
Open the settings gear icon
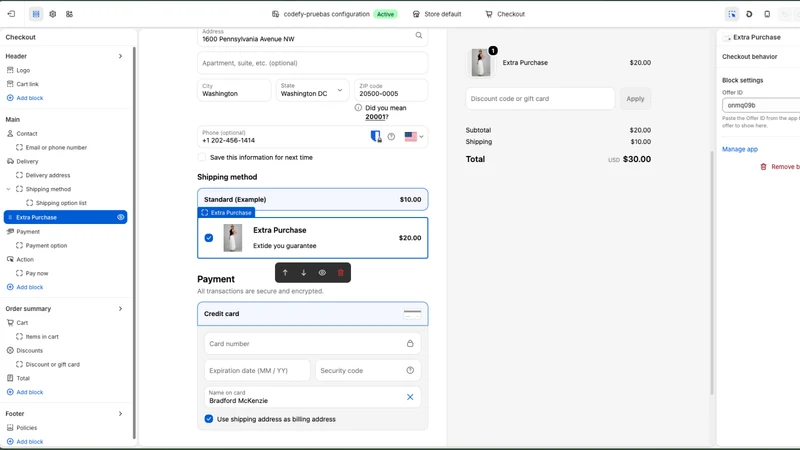tap(53, 14)
